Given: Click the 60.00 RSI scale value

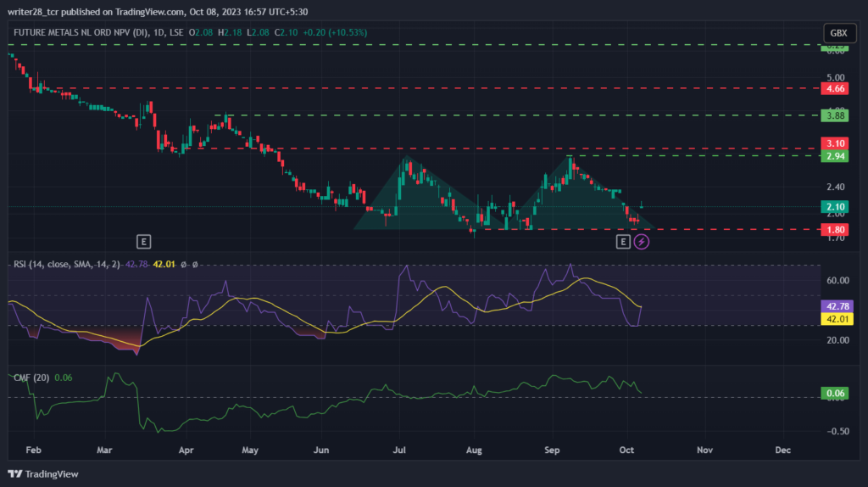Looking at the screenshot, I should pos(837,280).
